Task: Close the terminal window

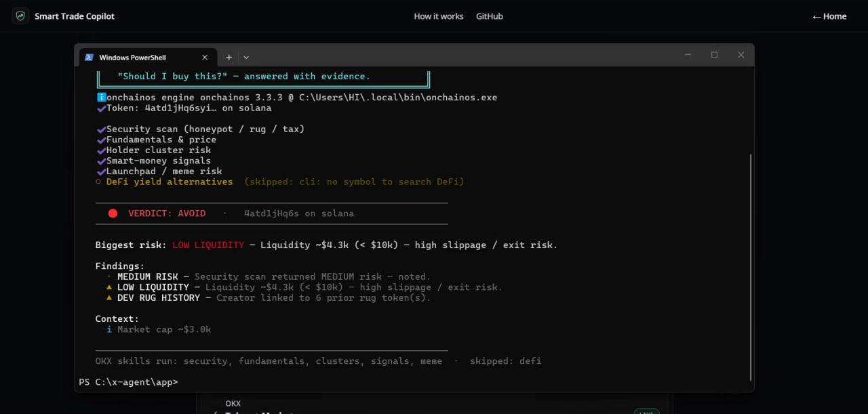Action: pyautogui.click(x=741, y=55)
